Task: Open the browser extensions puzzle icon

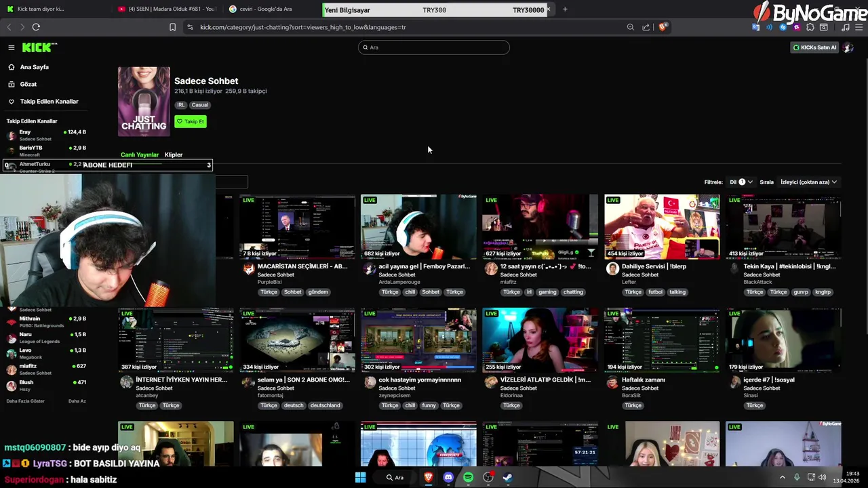Action: (x=810, y=27)
